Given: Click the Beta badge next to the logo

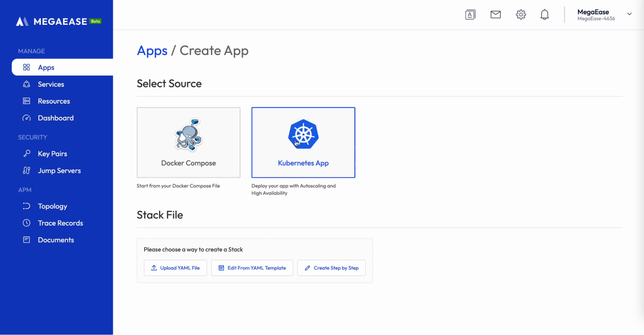Looking at the screenshot, I should tap(96, 21).
